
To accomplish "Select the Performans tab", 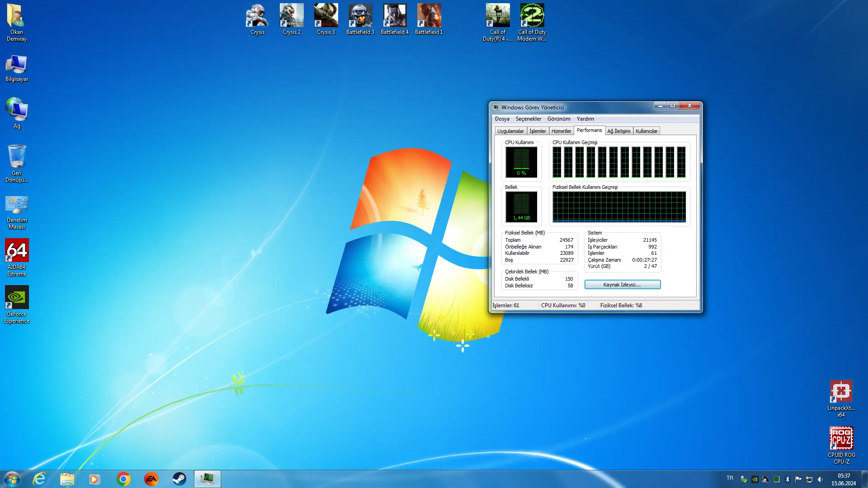I will [589, 130].
